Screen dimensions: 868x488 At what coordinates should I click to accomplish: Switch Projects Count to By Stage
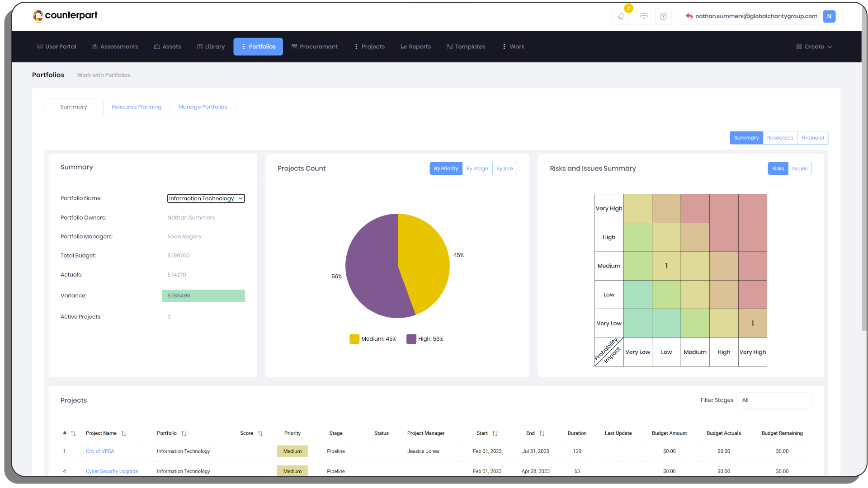coord(477,169)
